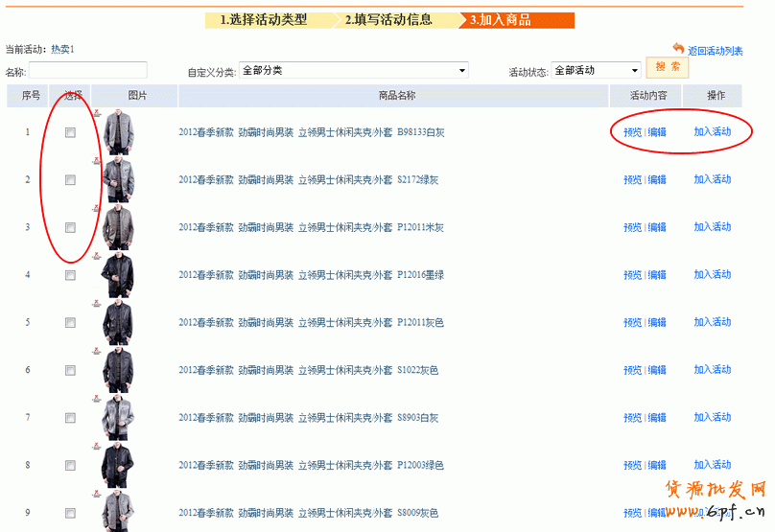Edit the P12011灰色 jacket
The image size is (775, 532).
tap(657, 323)
